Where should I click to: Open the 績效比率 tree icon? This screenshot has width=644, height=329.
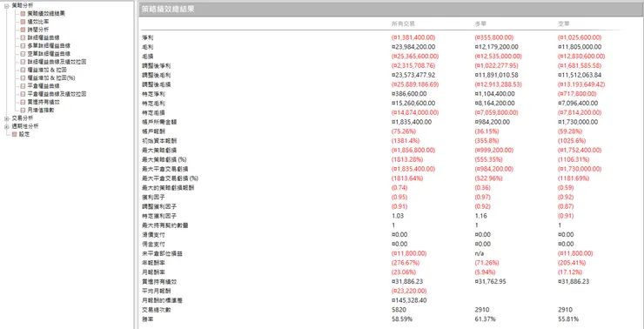[x=23, y=22]
